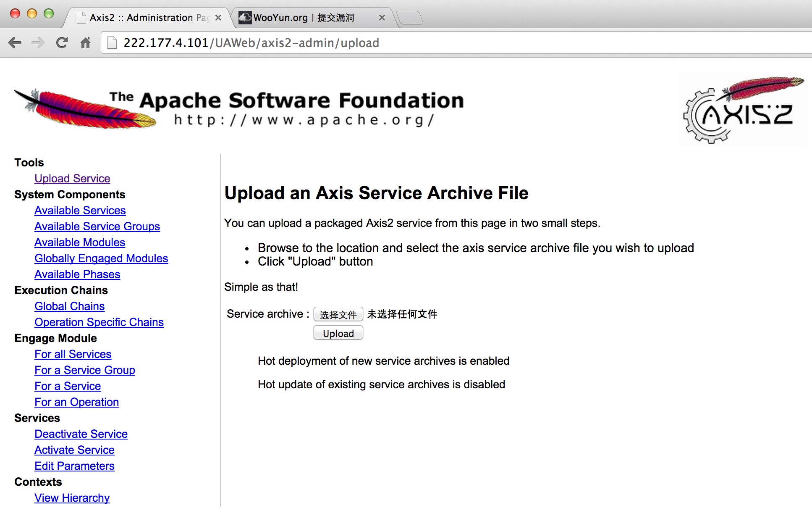Open View Hierarchy link

coord(72,498)
